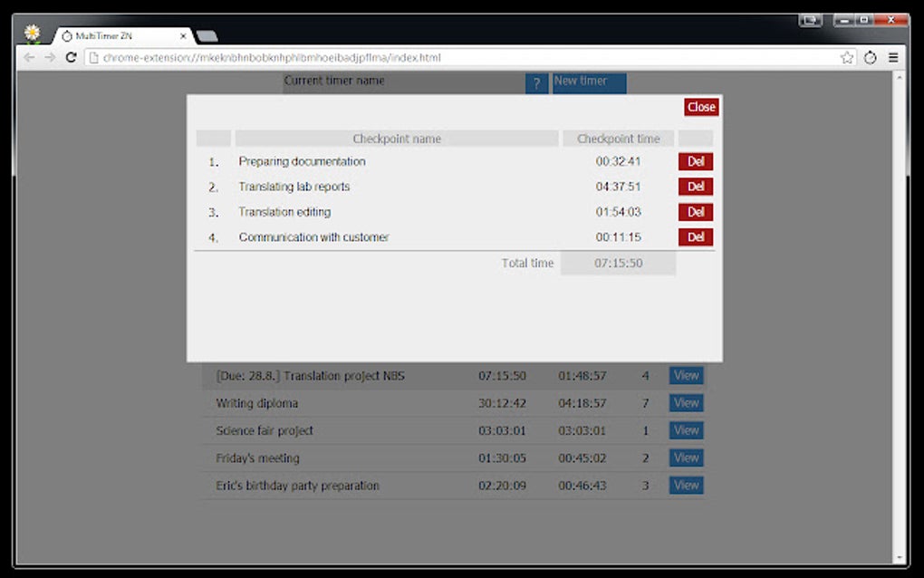Go back with the browser back arrow
Viewport: 924px width, 578px height.
pyautogui.click(x=29, y=57)
